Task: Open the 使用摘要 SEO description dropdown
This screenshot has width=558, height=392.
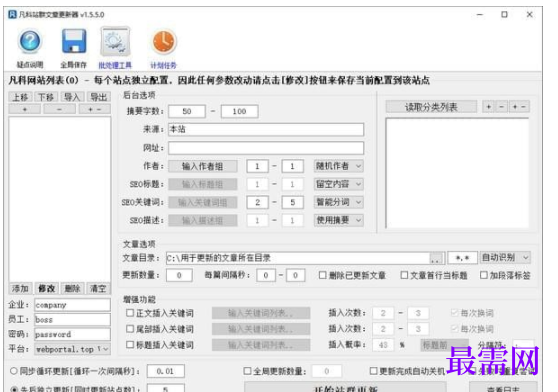Action: click(339, 220)
